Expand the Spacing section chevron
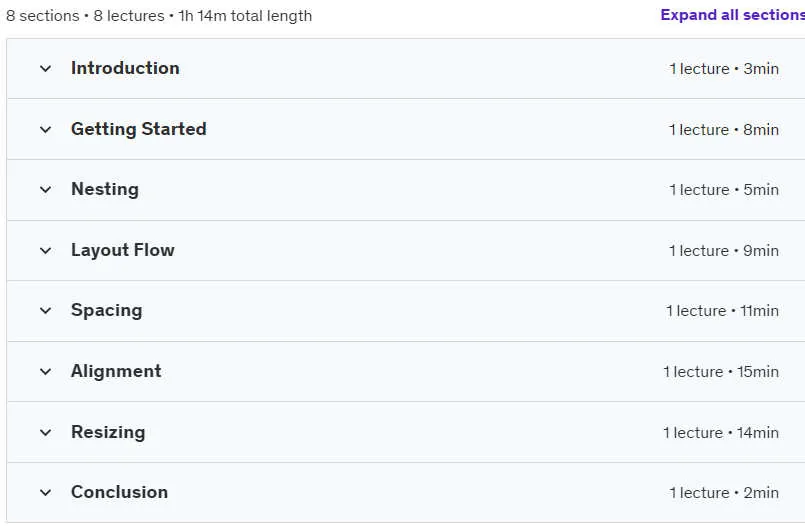This screenshot has height=526, width=805. point(46,311)
